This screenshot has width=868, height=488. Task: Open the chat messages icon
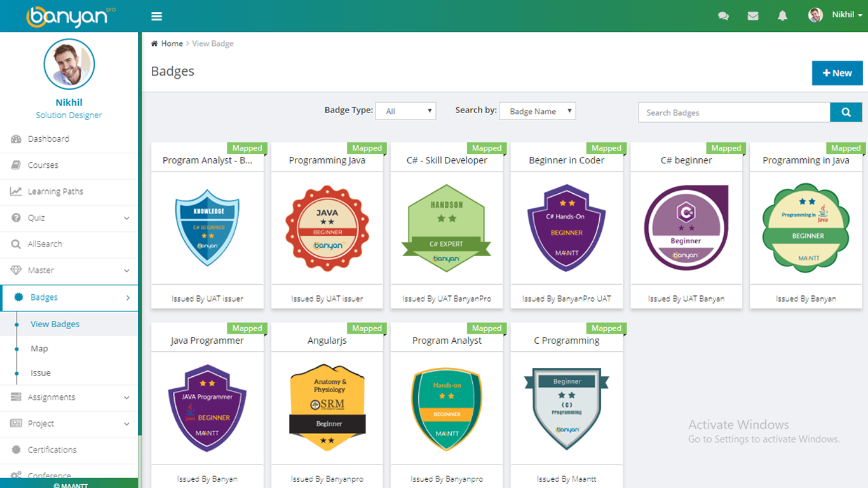pyautogui.click(x=723, y=16)
